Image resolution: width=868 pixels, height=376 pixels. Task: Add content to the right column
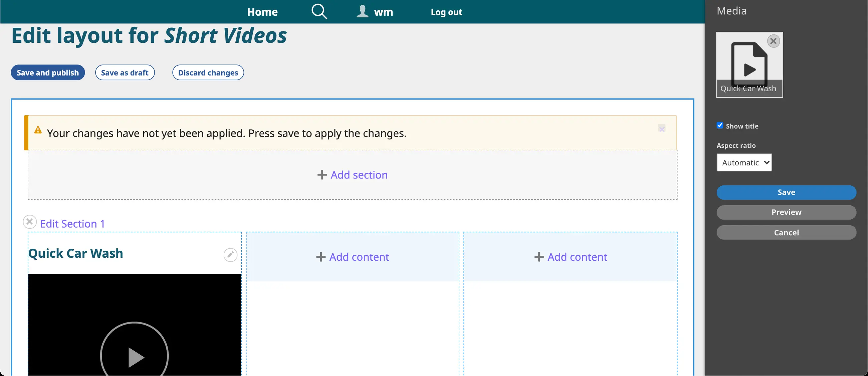tap(571, 257)
